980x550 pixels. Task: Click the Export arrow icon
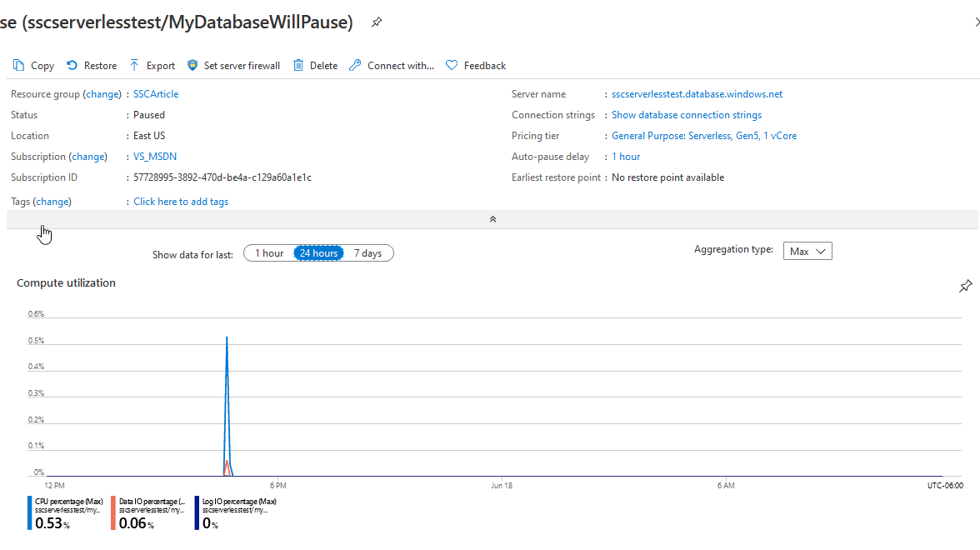tap(134, 65)
